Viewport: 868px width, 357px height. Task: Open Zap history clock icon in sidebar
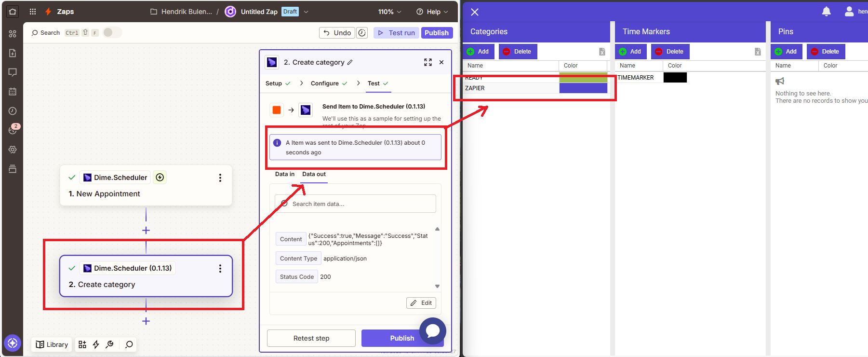[13, 111]
